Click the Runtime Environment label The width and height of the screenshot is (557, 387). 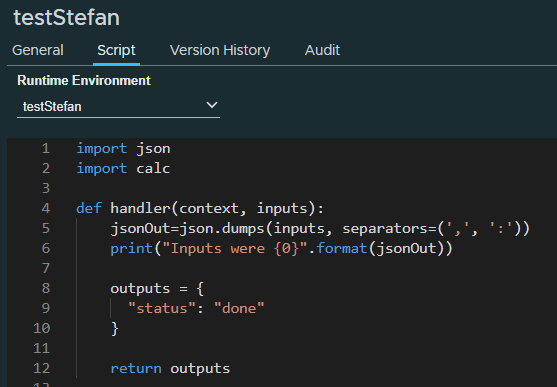point(84,81)
